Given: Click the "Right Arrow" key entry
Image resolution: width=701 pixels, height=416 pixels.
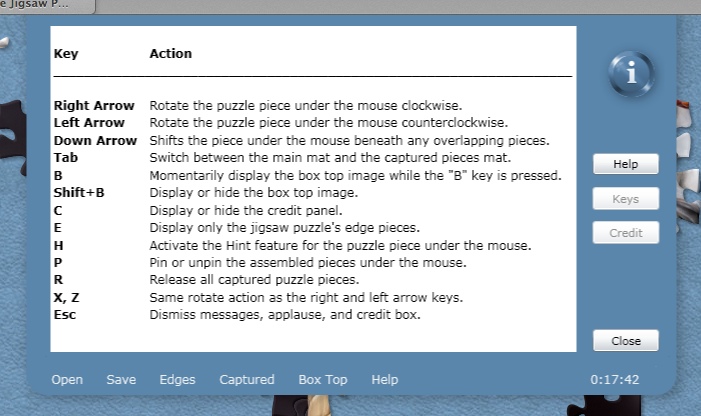Looking at the screenshot, I should click(94, 105).
